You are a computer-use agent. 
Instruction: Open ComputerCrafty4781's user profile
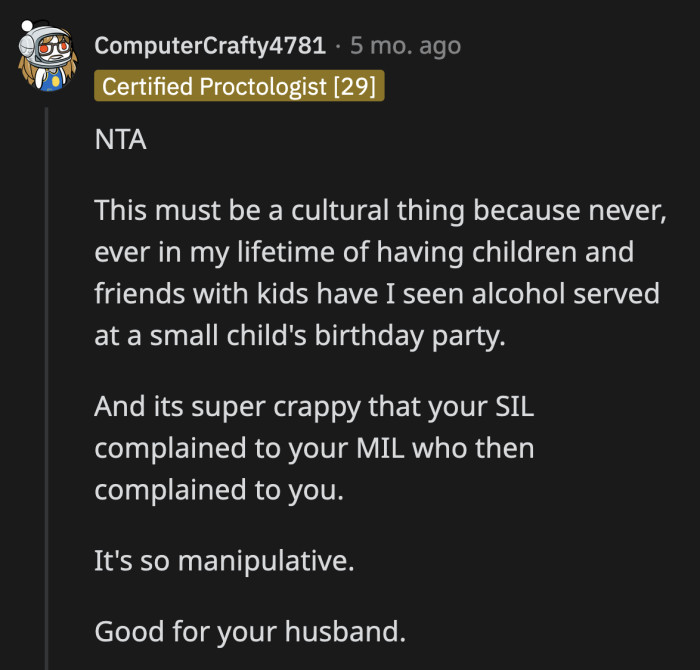pyautogui.click(x=209, y=46)
